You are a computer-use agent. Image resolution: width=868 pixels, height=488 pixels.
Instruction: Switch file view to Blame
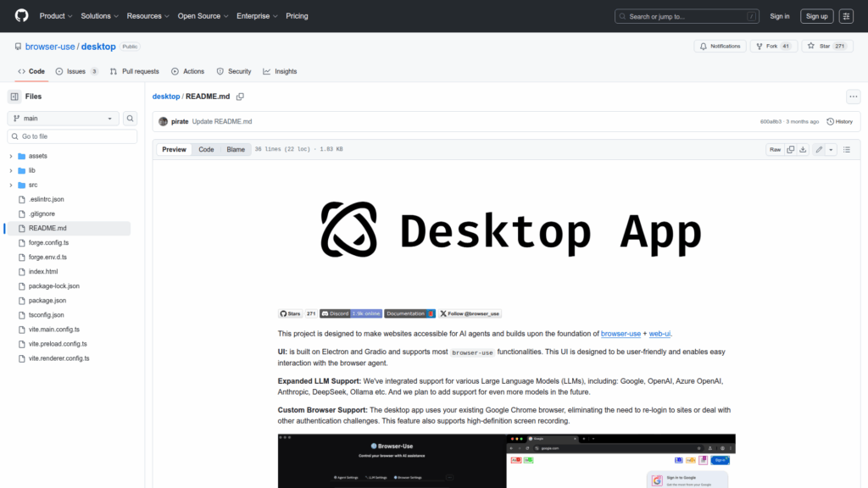(235, 150)
